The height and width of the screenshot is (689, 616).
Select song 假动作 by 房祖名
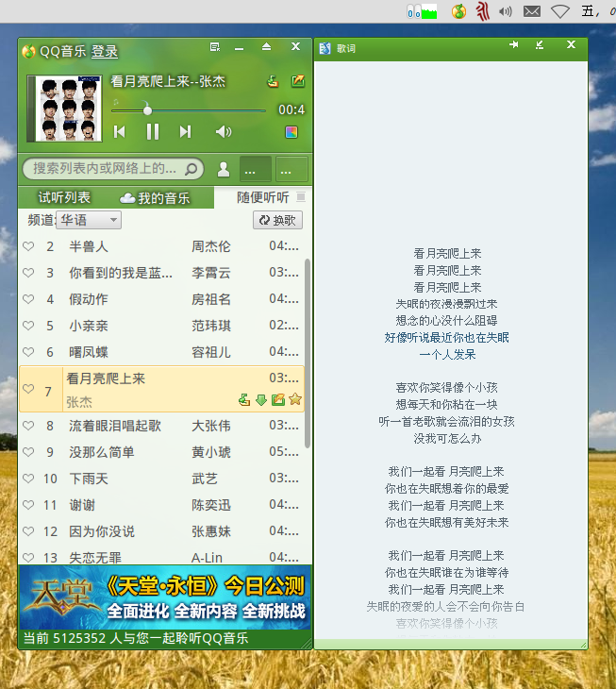[x=161, y=299]
